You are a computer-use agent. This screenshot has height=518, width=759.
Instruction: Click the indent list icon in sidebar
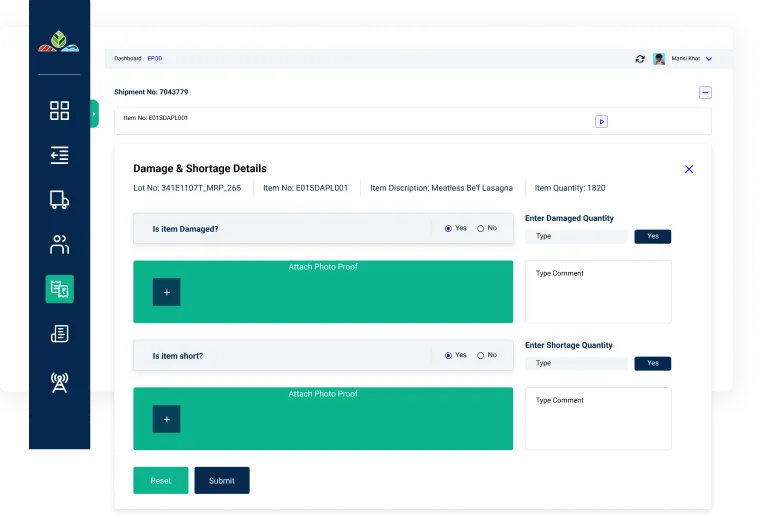tap(59, 155)
